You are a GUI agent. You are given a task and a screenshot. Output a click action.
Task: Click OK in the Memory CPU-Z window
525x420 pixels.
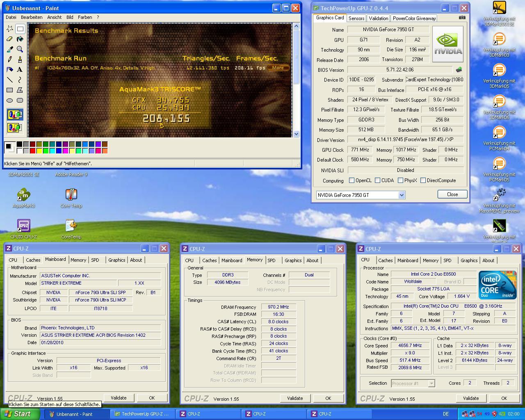coord(328,398)
